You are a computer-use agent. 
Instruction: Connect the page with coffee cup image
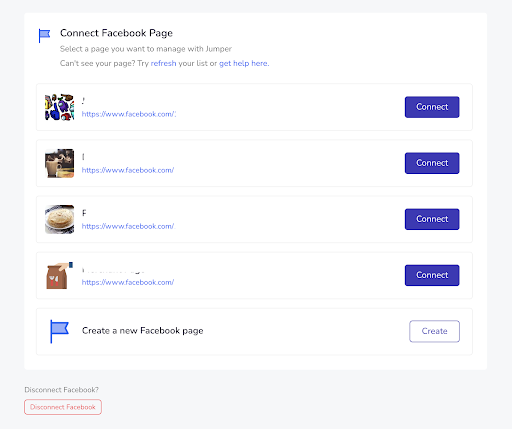pyautogui.click(x=432, y=163)
